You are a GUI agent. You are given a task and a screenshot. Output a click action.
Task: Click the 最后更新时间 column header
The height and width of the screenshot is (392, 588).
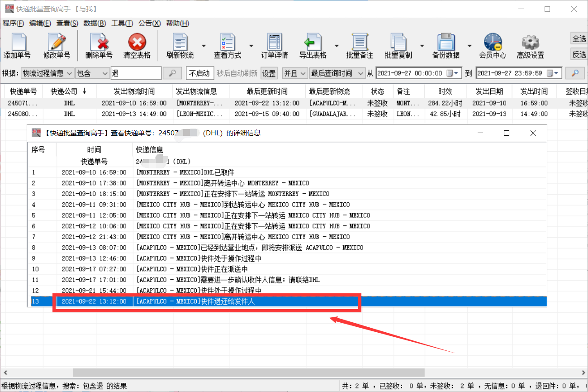click(x=267, y=91)
